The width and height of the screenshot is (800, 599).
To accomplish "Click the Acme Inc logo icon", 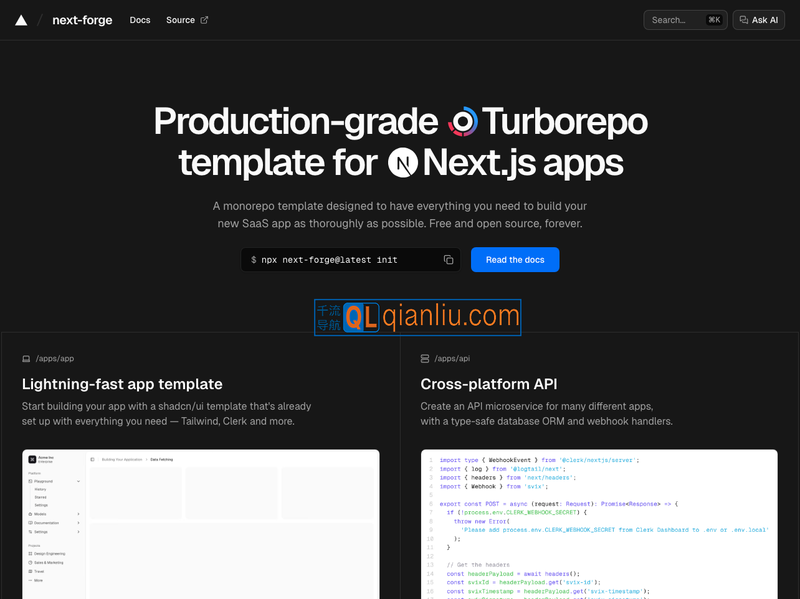I will (x=32, y=460).
